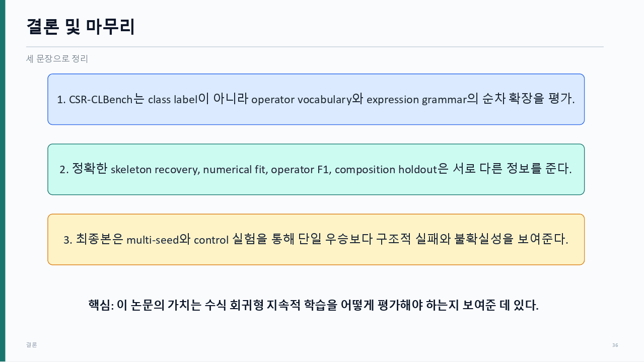Click the slide title "결론 및 마무리"
This screenshot has width=644, height=362.
click(x=81, y=26)
